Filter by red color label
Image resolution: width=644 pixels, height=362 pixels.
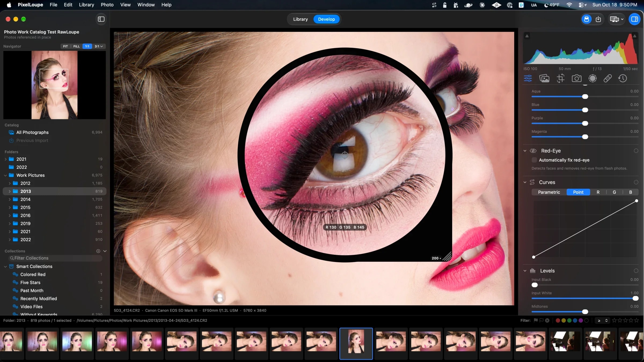[558, 320]
